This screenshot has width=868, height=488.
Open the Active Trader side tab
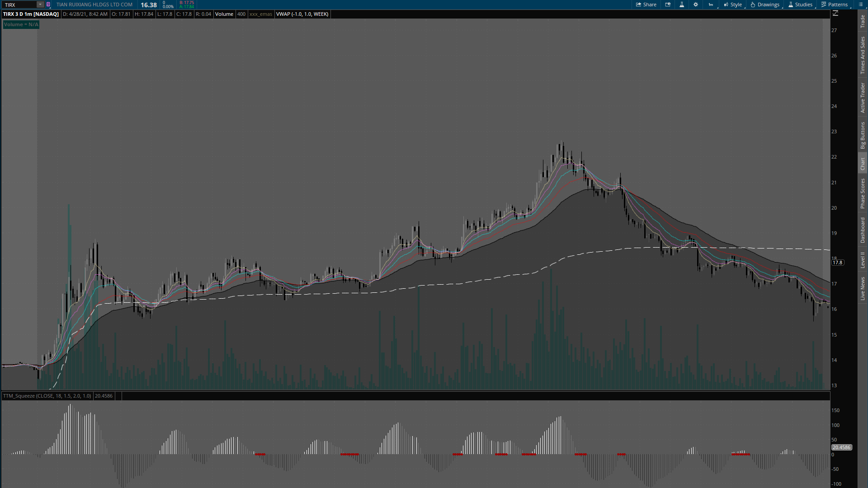click(863, 98)
